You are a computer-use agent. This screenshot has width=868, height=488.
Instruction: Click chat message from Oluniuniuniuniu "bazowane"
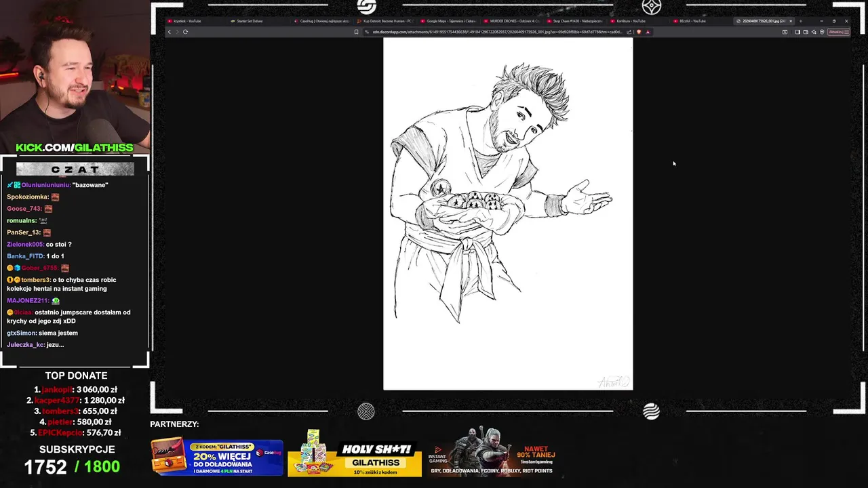pos(58,185)
